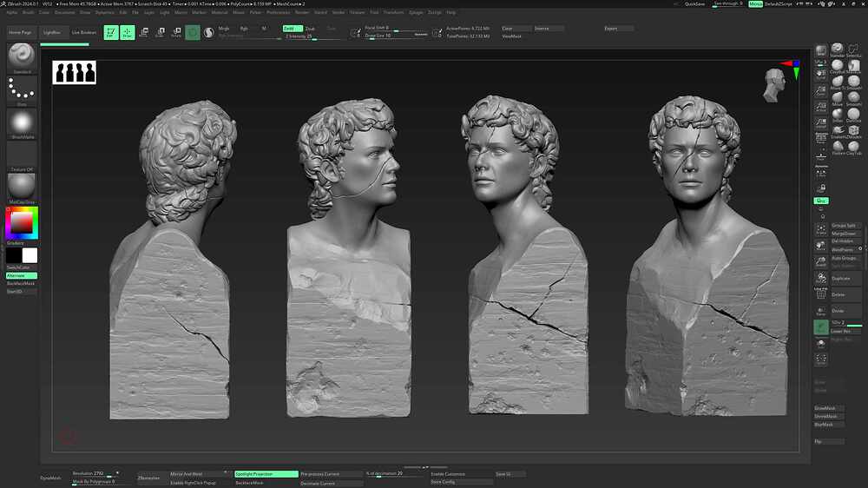Choose the SnakeHook brush

(838, 132)
